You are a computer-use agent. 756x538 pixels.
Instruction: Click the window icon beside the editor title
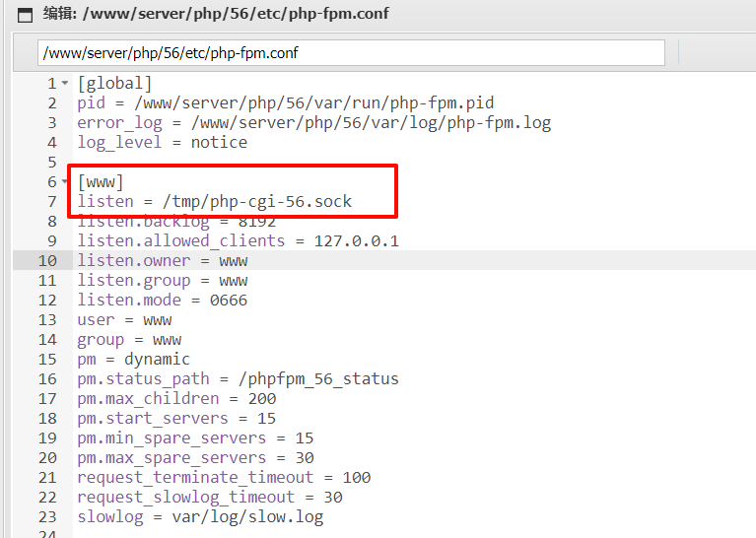pyautogui.click(x=26, y=14)
